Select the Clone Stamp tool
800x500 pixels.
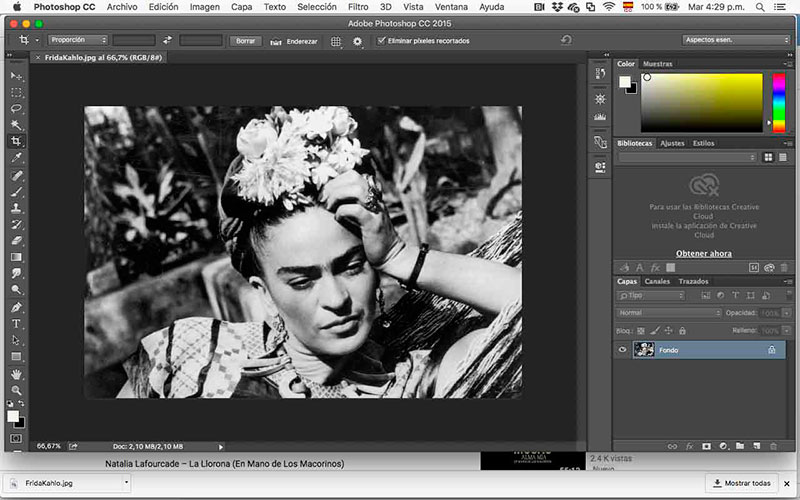pos(16,208)
